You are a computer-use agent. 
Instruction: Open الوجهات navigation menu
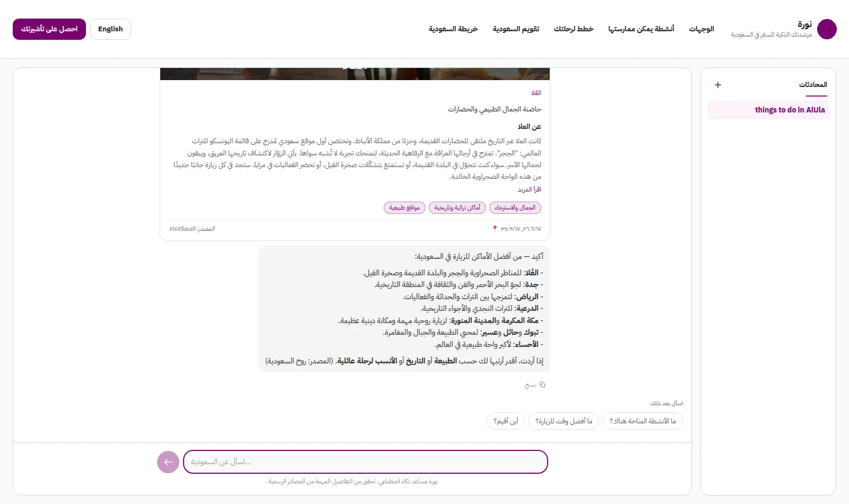click(x=701, y=29)
